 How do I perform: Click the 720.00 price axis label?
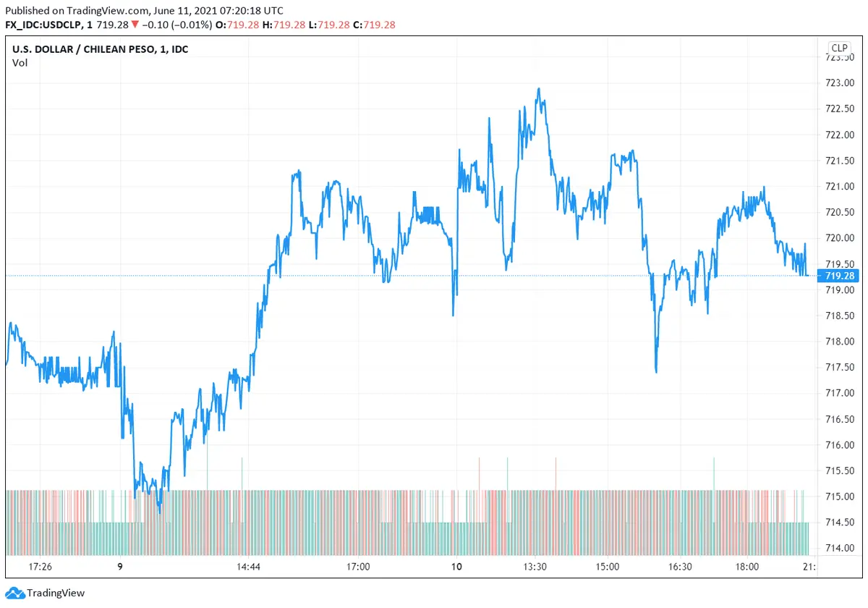pyautogui.click(x=839, y=238)
